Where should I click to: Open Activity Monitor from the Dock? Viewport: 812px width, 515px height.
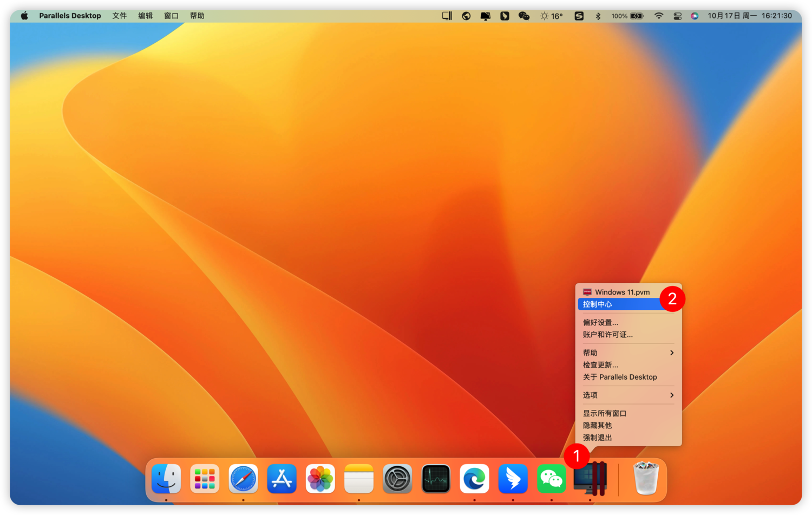[436, 479]
